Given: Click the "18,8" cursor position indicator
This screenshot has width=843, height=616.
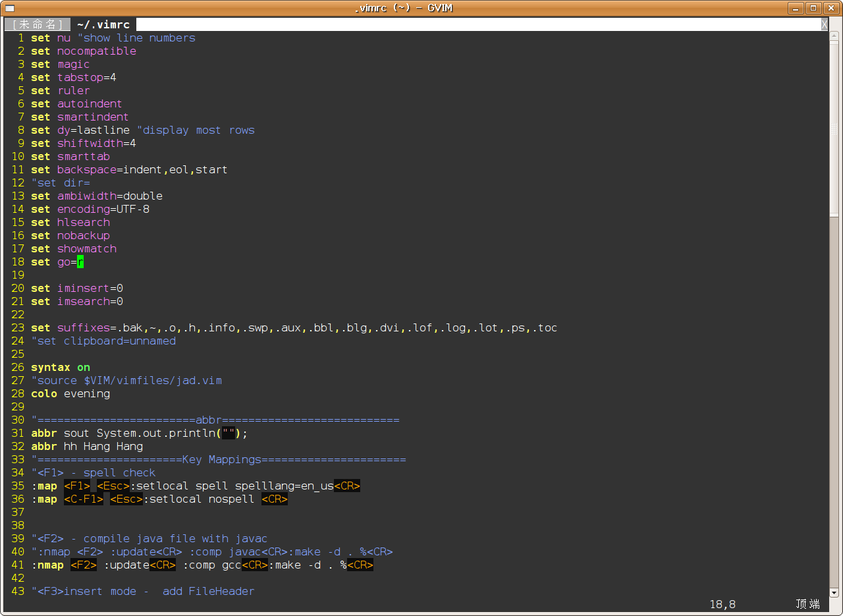Looking at the screenshot, I should point(722,604).
